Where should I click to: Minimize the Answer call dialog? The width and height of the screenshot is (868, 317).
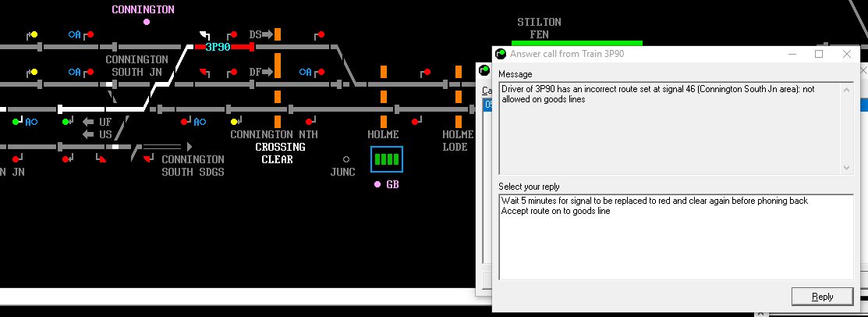[x=792, y=54]
